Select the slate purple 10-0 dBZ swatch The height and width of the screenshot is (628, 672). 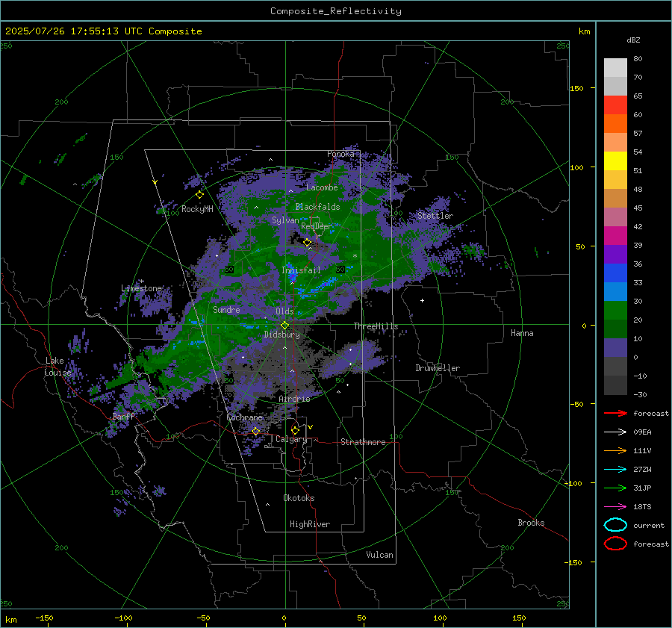615,348
